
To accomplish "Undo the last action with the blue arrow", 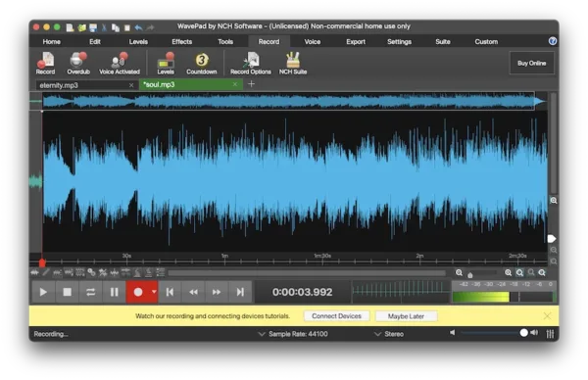I will tap(139, 27).
